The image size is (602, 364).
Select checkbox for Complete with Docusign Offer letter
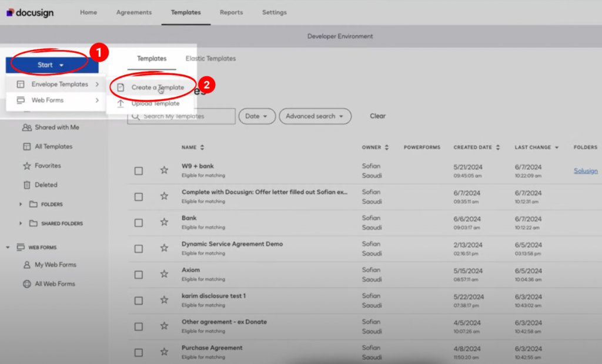[139, 197]
